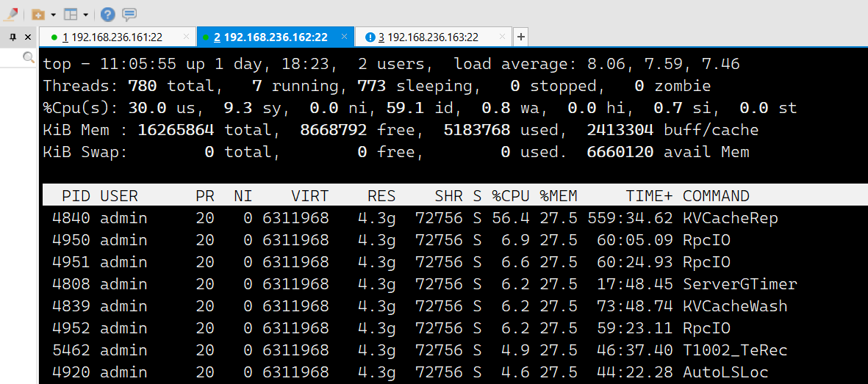Screen dimensions: 868x384
Task: Click the top time 11:05:55
Action: click(x=138, y=64)
